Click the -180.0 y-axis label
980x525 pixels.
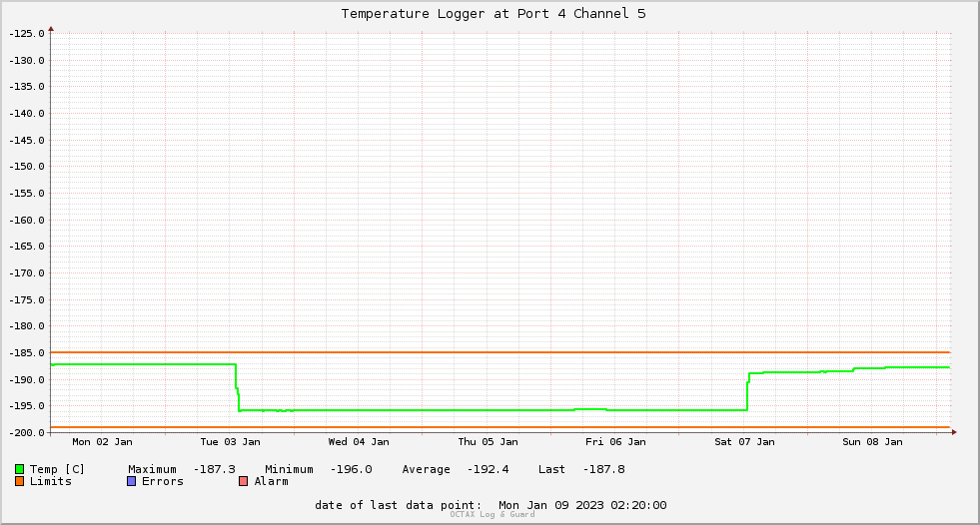coord(27,326)
